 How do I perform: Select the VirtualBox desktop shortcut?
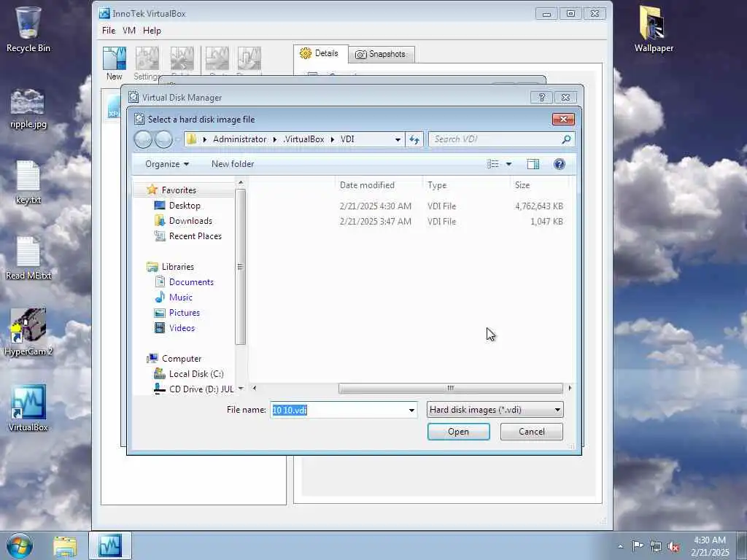pyautogui.click(x=28, y=408)
